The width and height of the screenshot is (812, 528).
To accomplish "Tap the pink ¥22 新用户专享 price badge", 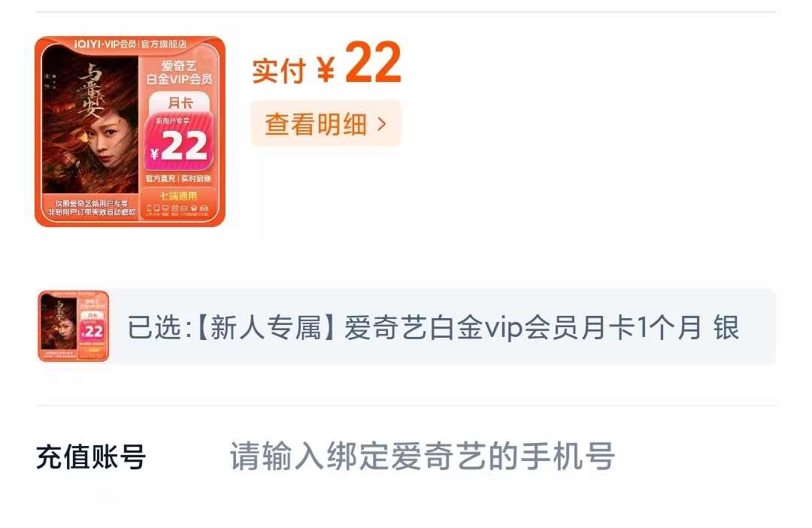I will pos(179,141).
